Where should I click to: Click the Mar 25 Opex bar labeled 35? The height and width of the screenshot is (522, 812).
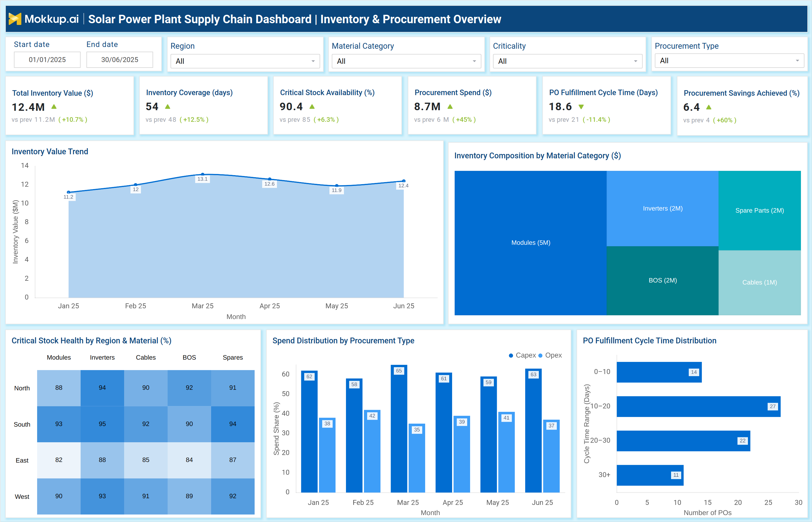pyautogui.click(x=417, y=458)
